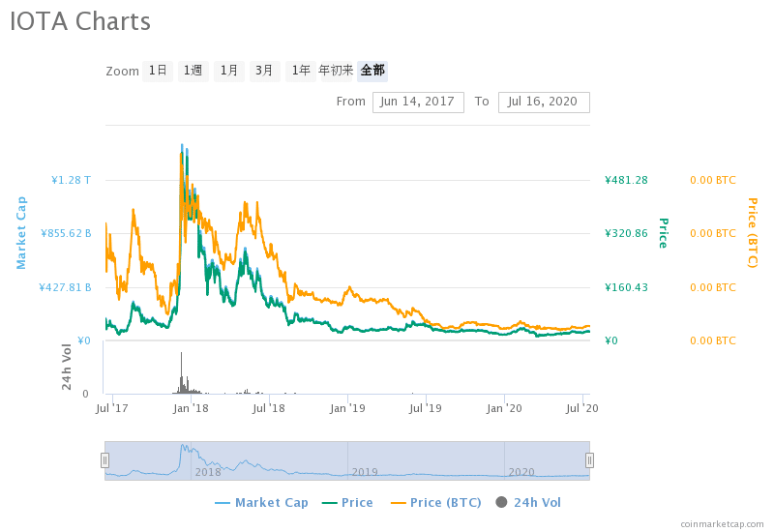774x532 pixels.
Task: Click the Jul '20 x-axis label
Action: pyautogui.click(x=582, y=408)
